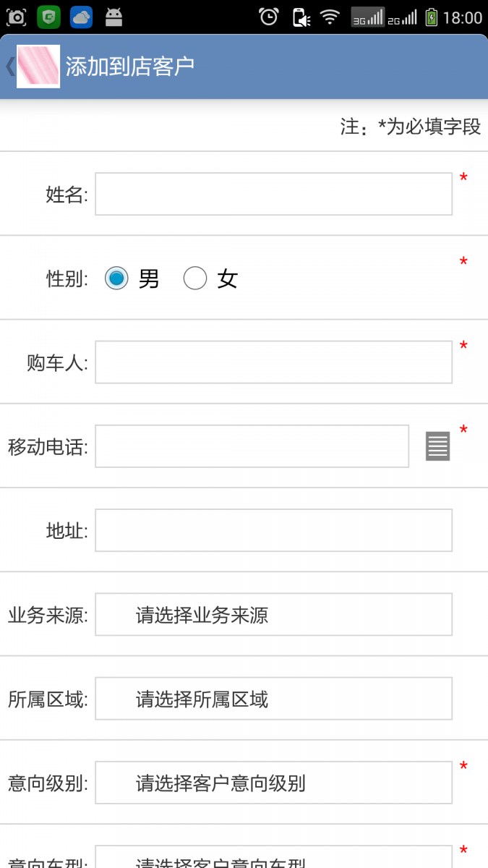The image size is (488, 868).
Task: Tap the 移动电话 input field
Action: pyautogui.click(x=252, y=446)
